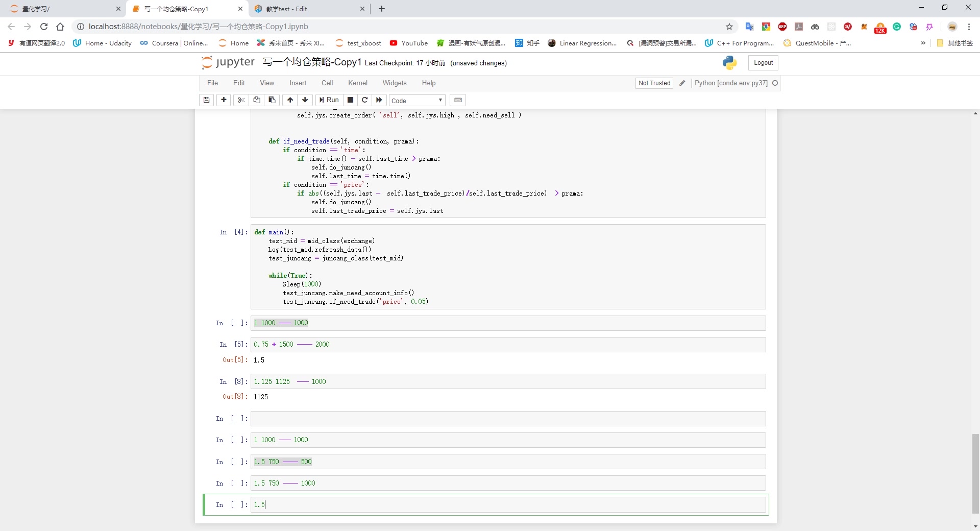The image size is (980, 531).
Task: Select the empty code cell below Out[8]
Action: [508, 419]
